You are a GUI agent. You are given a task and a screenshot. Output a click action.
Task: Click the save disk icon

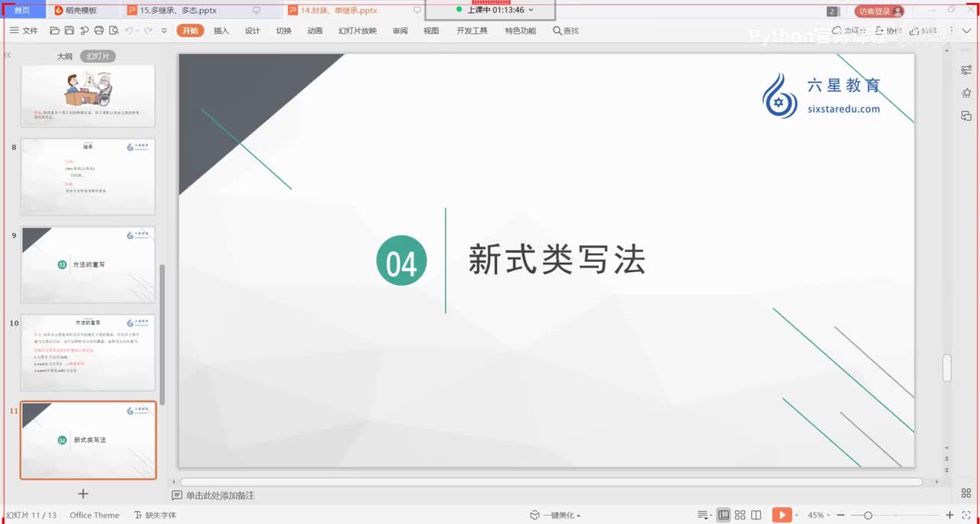tap(69, 31)
